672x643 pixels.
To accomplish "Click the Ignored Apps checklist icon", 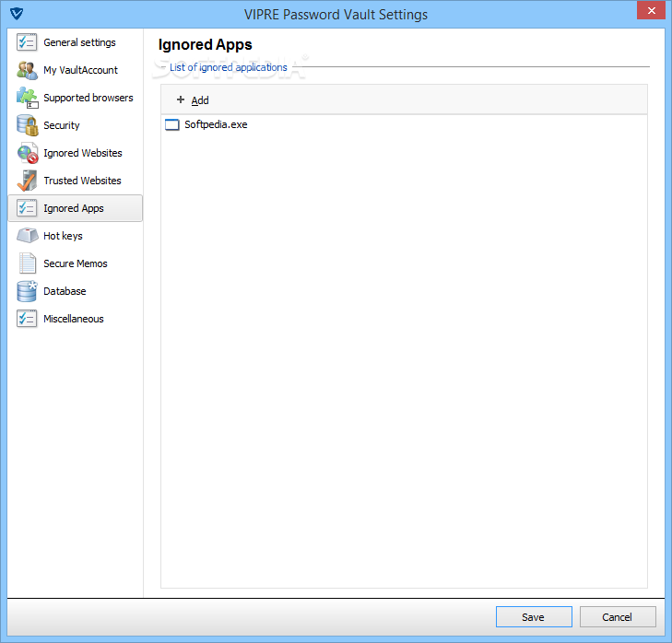I will coord(27,208).
